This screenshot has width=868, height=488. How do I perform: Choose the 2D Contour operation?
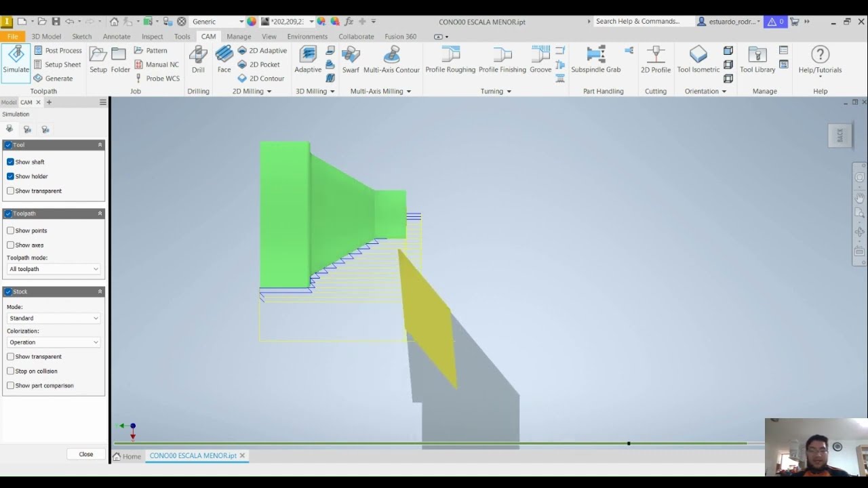pos(260,79)
